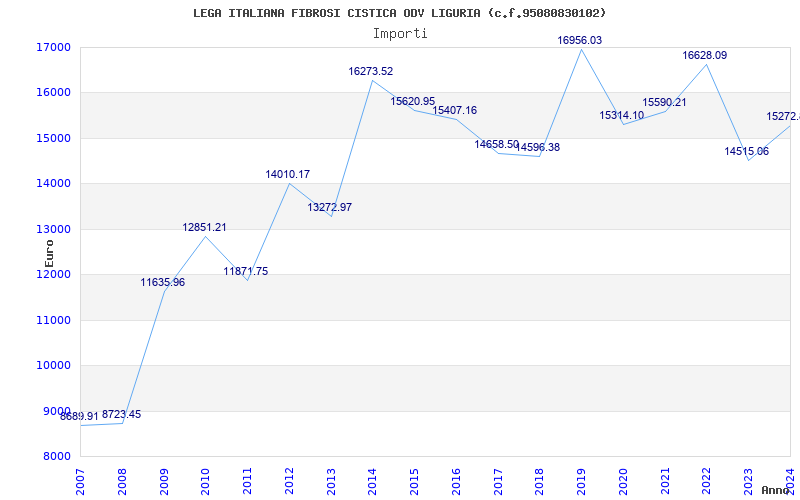Click the 2023 year label
This screenshot has height=500, width=800.
click(748, 482)
